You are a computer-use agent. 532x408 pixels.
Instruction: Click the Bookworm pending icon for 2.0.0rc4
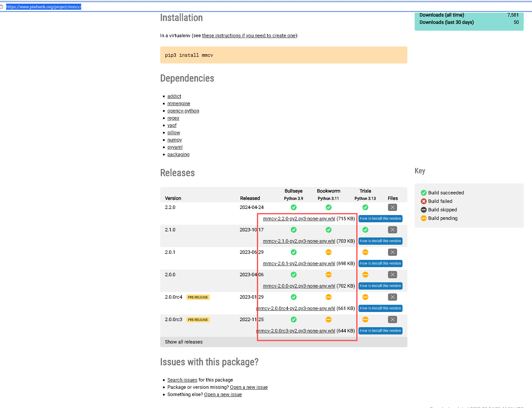point(328,297)
